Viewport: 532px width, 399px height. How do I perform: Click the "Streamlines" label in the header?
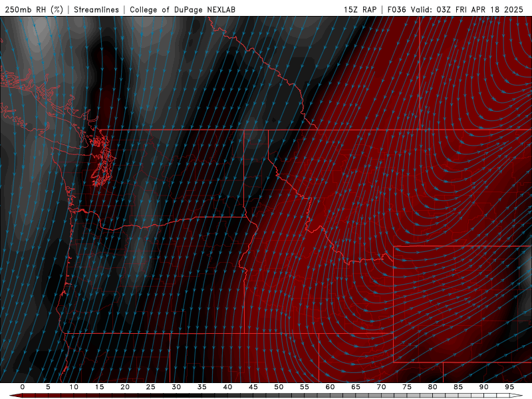96,9
